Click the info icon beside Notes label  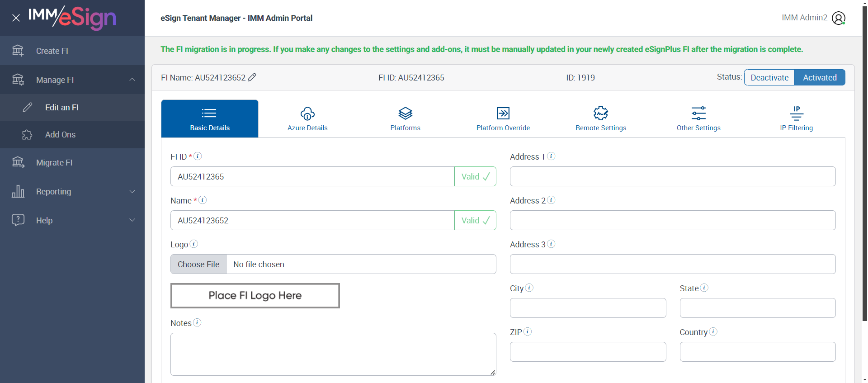(197, 322)
